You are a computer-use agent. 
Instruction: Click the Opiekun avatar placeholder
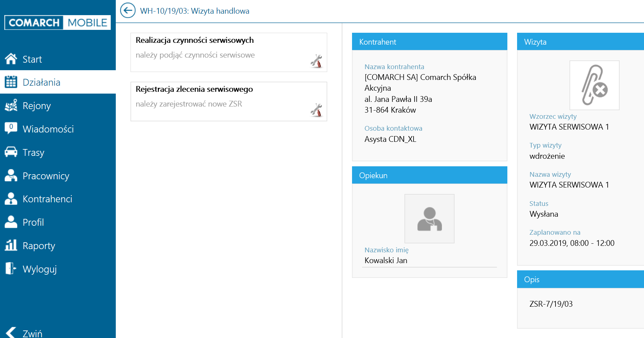(x=429, y=218)
